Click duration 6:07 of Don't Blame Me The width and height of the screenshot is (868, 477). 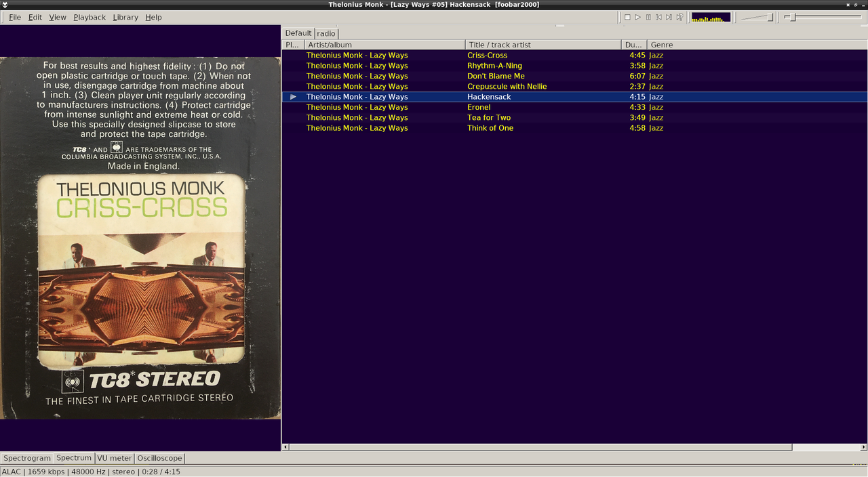pyautogui.click(x=637, y=76)
